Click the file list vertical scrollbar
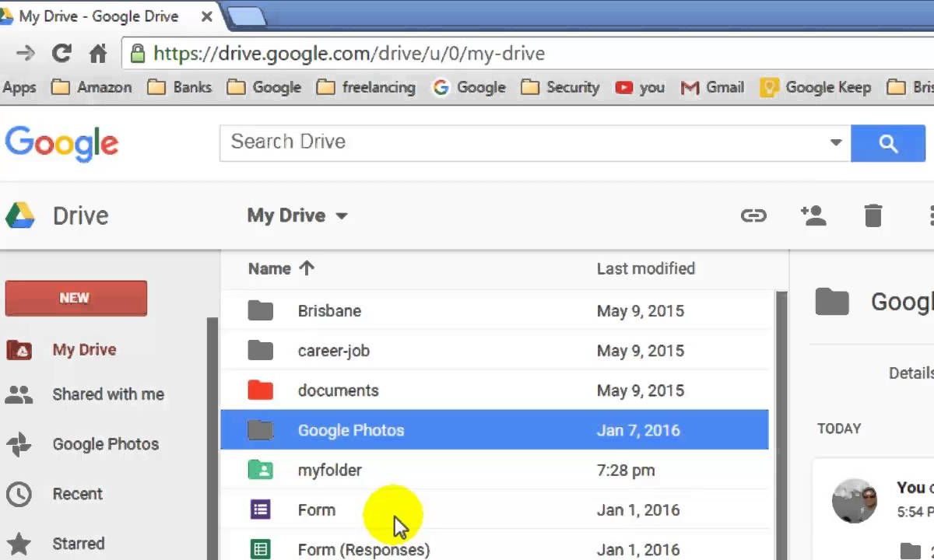The height and width of the screenshot is (560, 934). pos(781,425)
